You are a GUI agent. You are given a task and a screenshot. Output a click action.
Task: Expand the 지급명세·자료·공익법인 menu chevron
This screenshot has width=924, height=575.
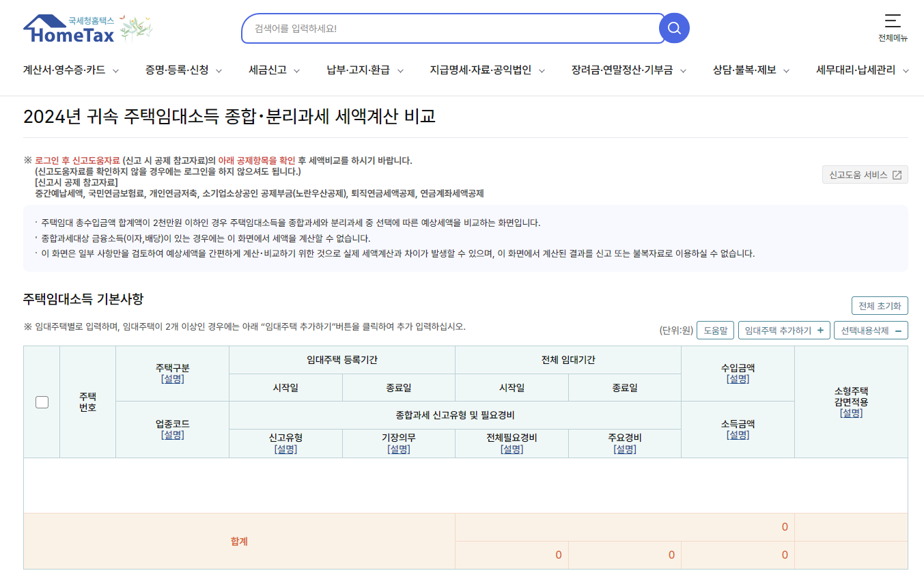[x=542, y=70]
